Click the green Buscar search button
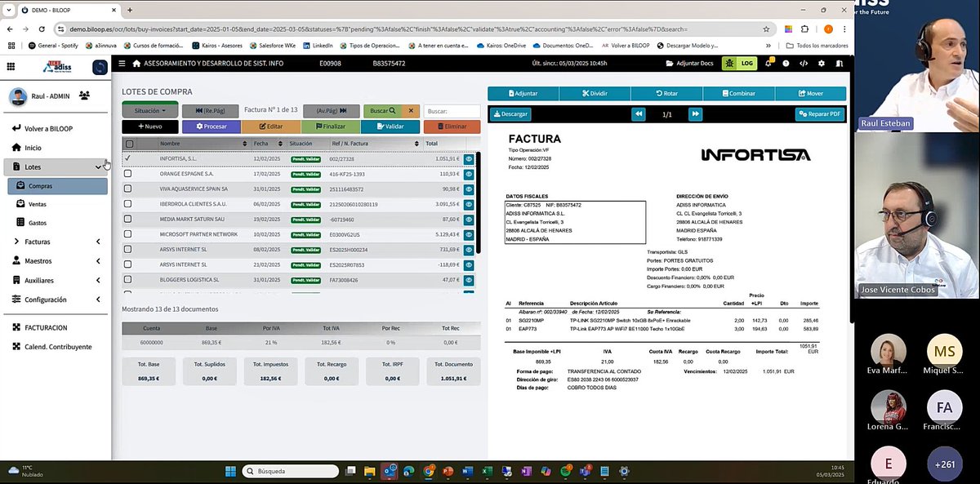Screen dimensions: 980x484 [x=382, y=110]
